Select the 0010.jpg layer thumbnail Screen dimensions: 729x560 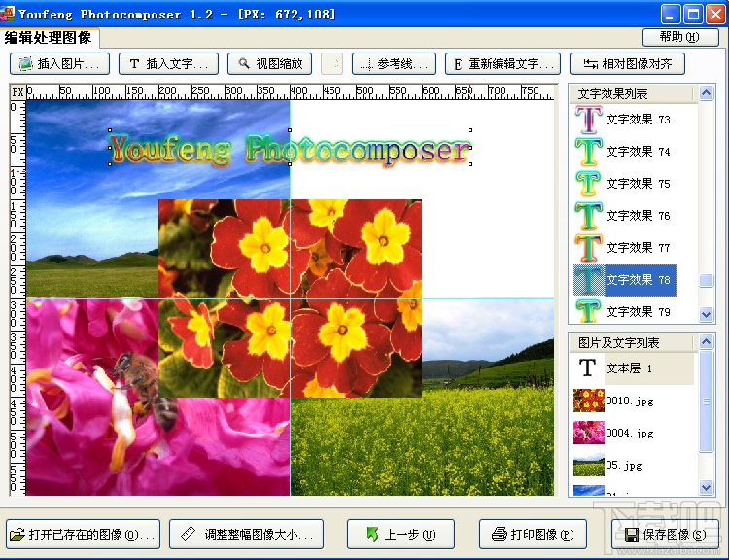coord(589,401)
